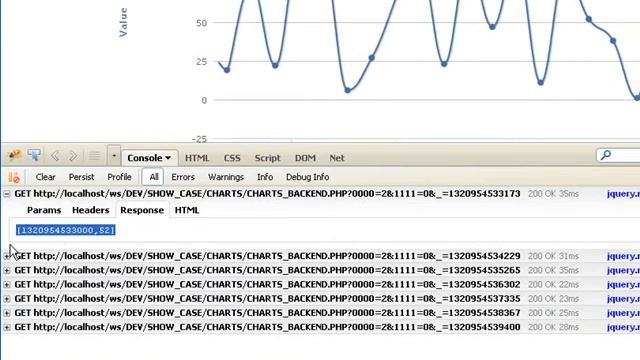Viewport: 640px width, 360px height.
Task: Click the chart y-axis title Value
Action: point(123,22)
